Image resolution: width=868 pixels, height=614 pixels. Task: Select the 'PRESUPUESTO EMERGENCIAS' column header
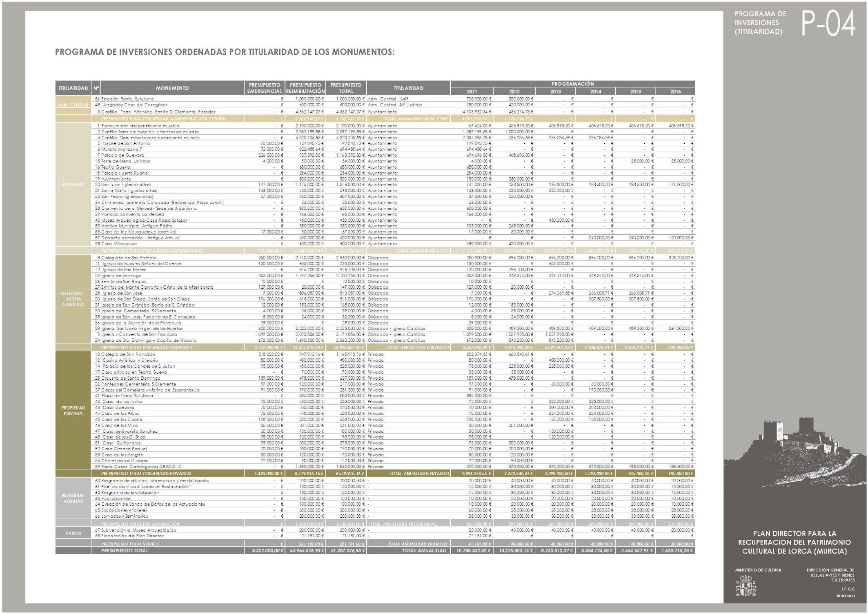pyautogui.click(x=264, y=88)
